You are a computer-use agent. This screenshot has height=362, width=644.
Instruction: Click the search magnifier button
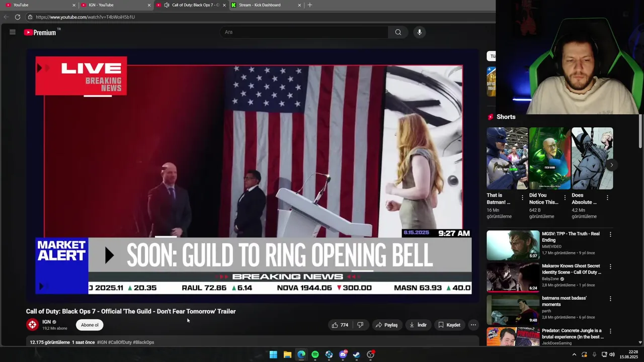tap(398, 32)
